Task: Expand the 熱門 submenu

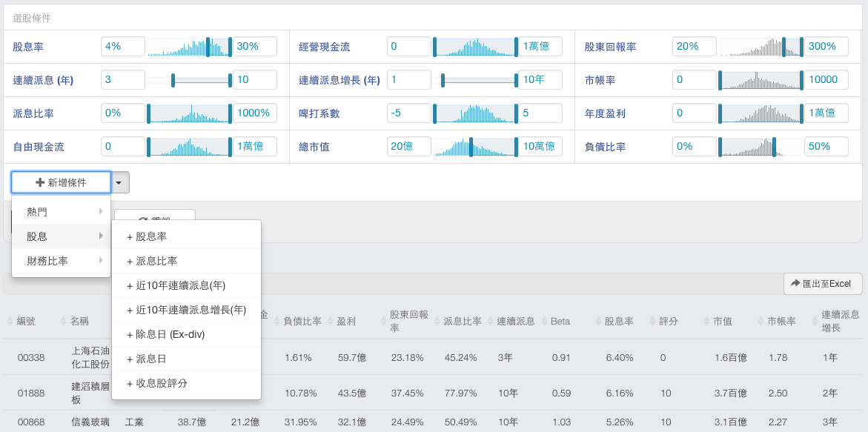Action: point(61,212)
